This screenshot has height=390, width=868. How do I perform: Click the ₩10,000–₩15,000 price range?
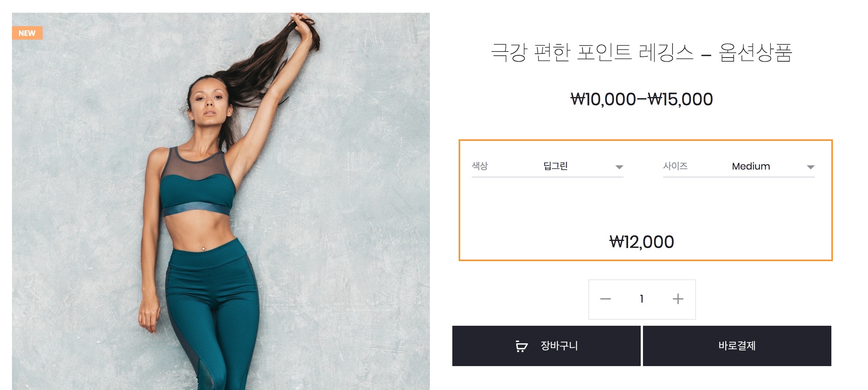click(641, 99)
